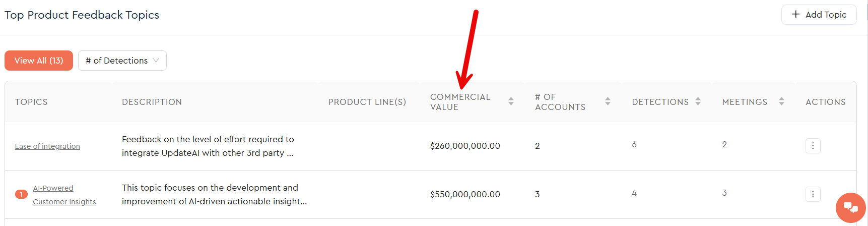
Task: Click the Add Topic button
Action: pyautogui.click(x=819, y=15)
